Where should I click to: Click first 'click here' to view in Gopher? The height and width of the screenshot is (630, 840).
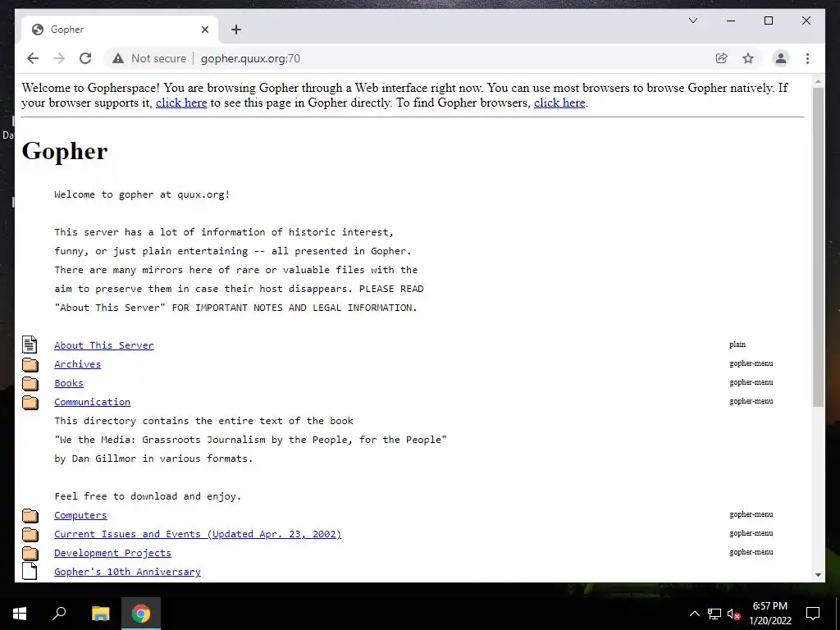181,103
